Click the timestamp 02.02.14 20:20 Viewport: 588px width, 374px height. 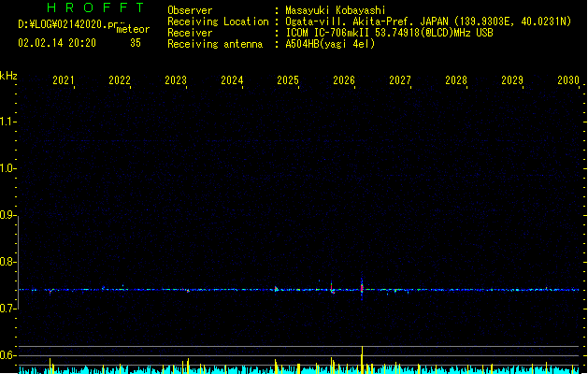(x=57, y=43)
